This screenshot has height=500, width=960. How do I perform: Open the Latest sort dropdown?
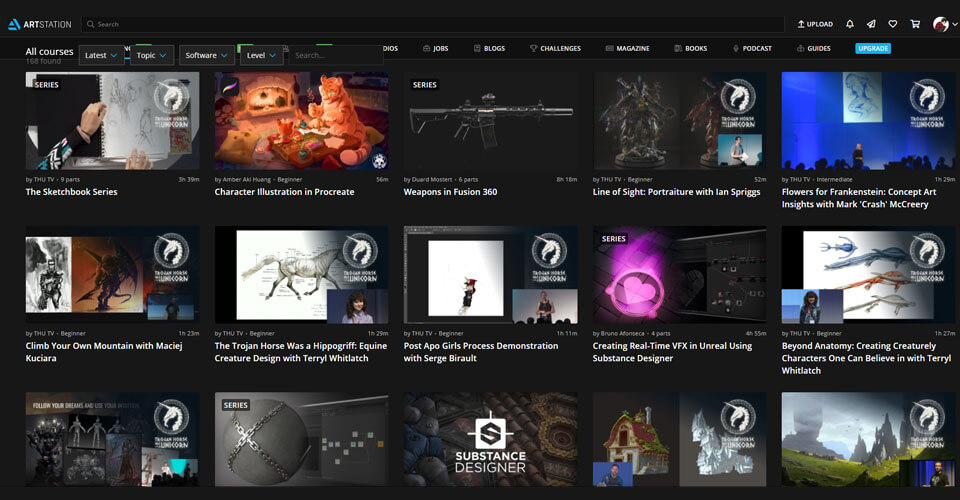tap(102, 55)
